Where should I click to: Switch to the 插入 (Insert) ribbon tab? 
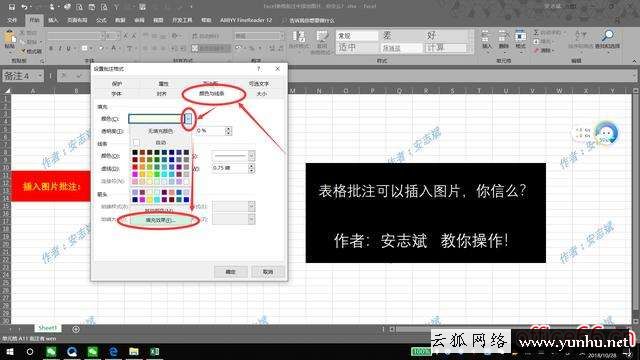point(53,20)
